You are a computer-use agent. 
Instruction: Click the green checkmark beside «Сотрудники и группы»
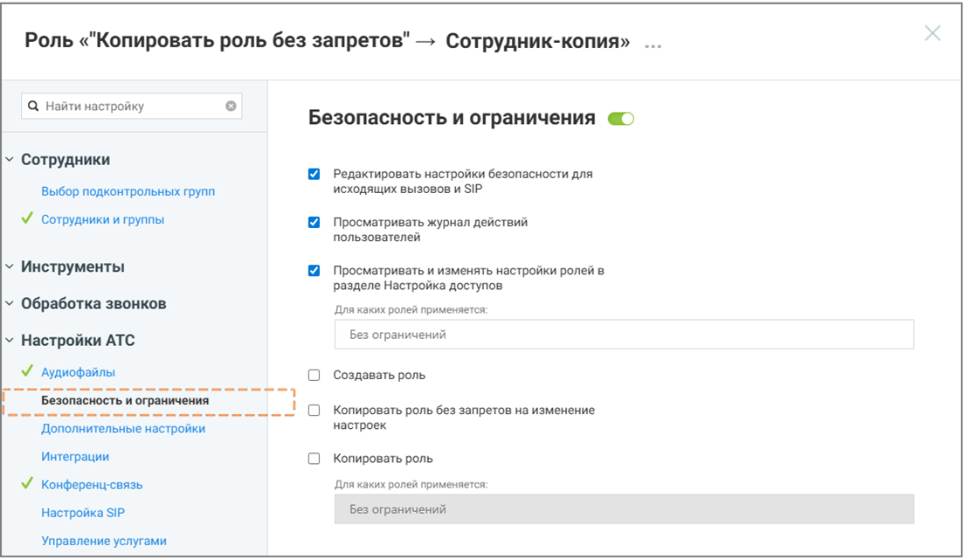coord(27,218)
